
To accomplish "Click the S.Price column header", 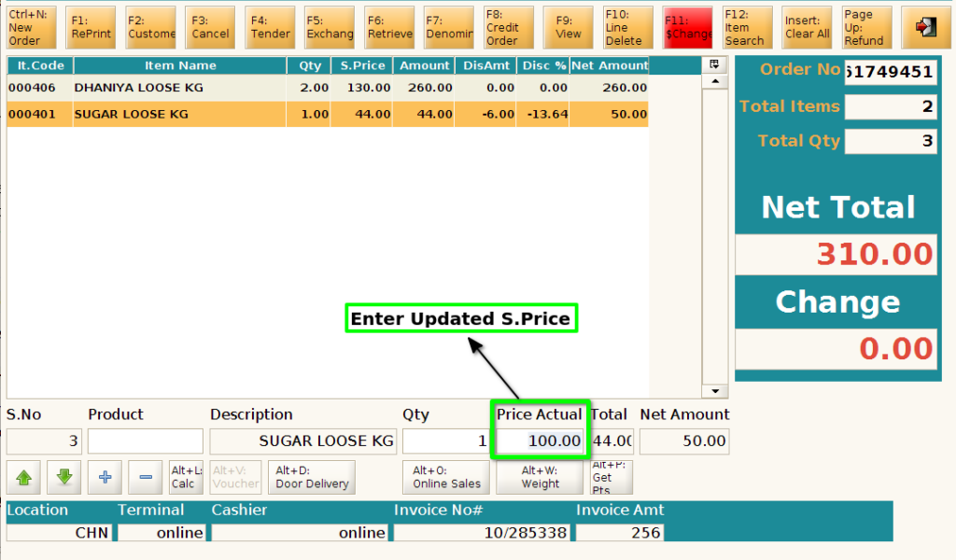I will (x=362, y=65).
